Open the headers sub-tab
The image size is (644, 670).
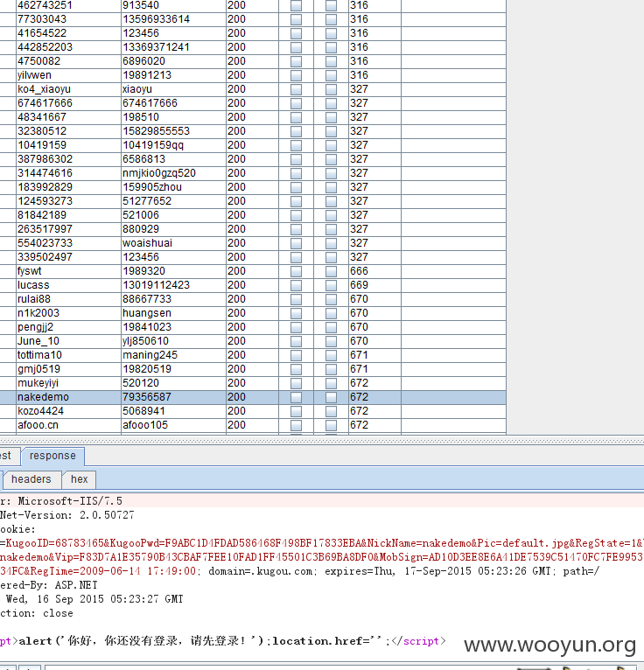31,479
